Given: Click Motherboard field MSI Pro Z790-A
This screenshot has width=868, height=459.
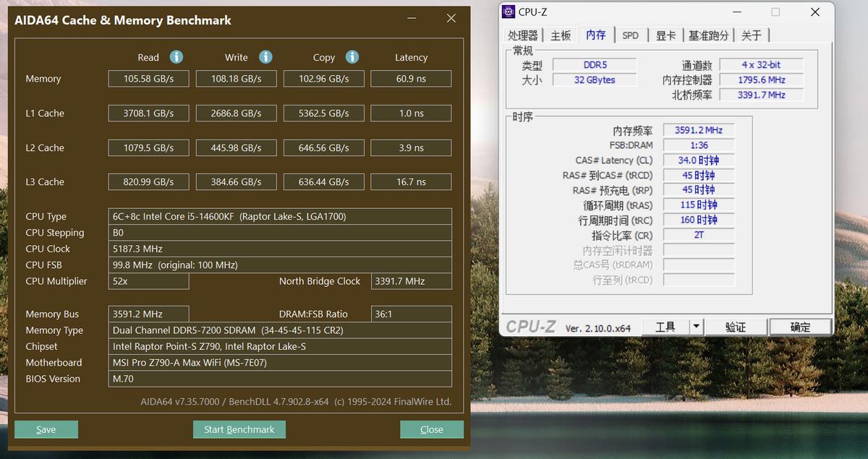Looking at the screenshot, I should [x=281, y=362].
